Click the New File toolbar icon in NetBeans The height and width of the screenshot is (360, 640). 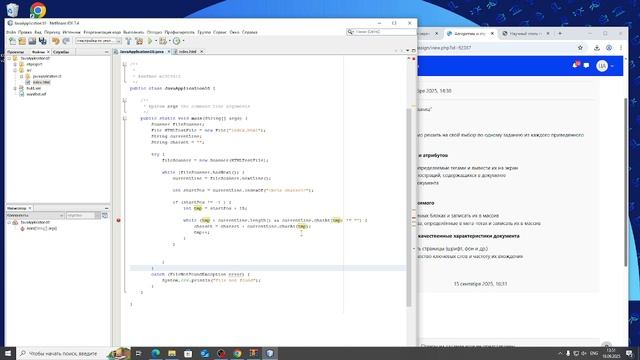(12, 41)
